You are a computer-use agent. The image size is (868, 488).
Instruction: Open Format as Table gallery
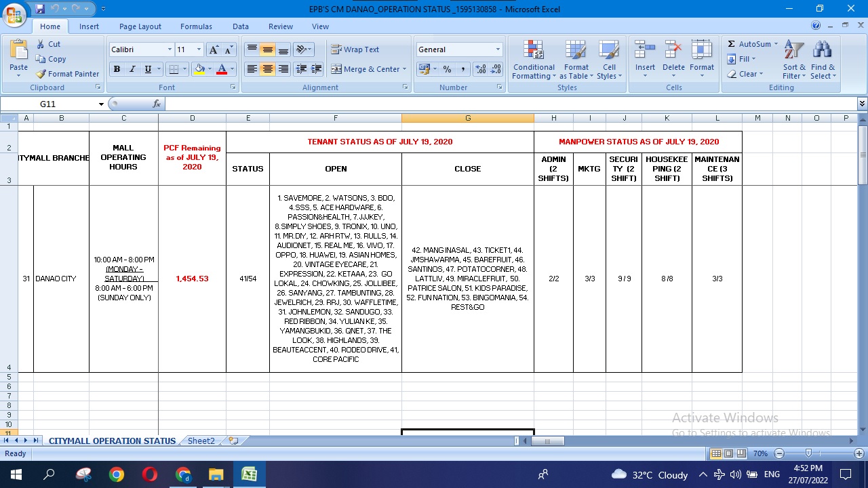[x=576, y=60]
